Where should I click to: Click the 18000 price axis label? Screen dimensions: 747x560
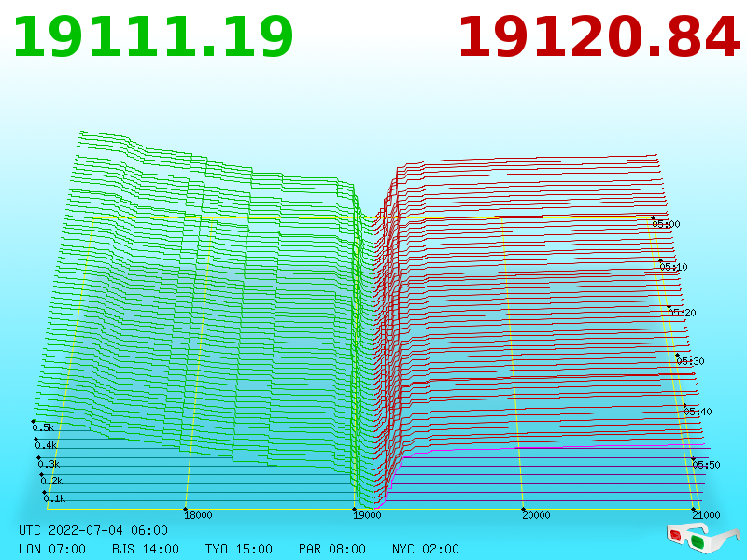click(198, 515)
